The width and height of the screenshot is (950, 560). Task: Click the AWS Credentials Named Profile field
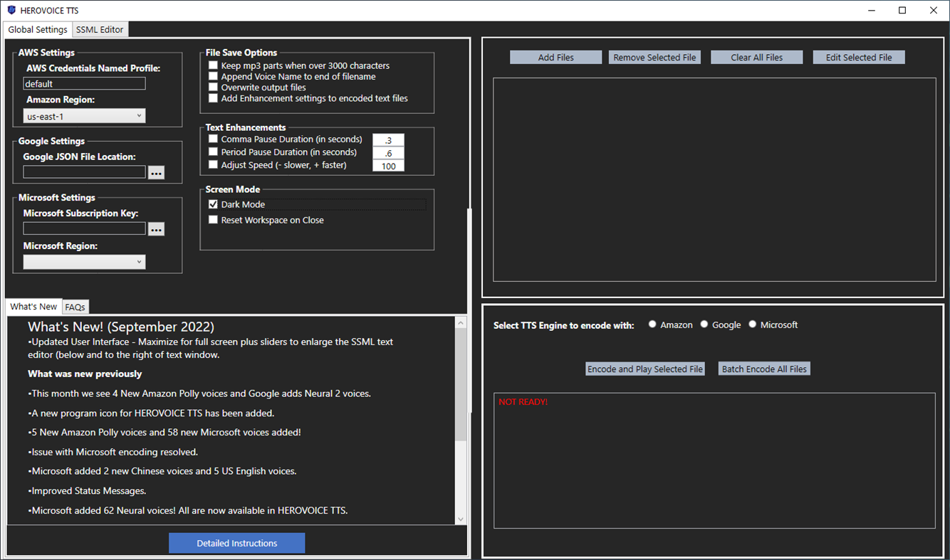(84, 83)
